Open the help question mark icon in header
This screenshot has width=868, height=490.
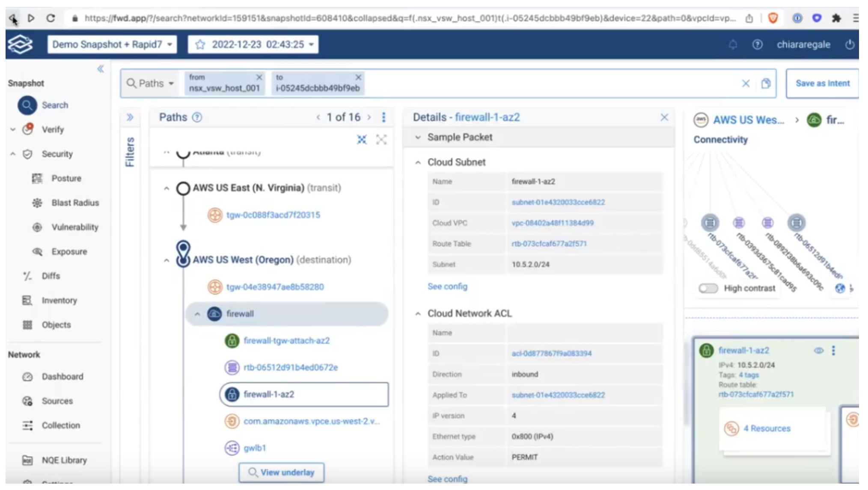coord(757,44)
